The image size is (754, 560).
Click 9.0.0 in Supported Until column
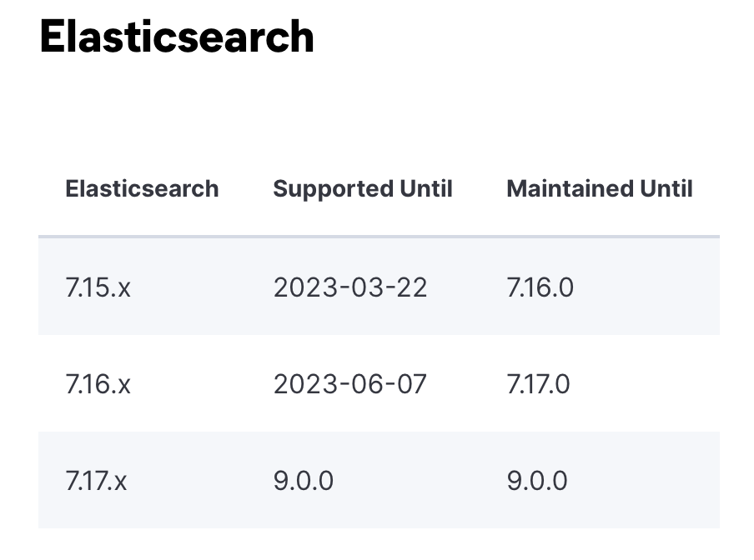(x=304, y=480)
